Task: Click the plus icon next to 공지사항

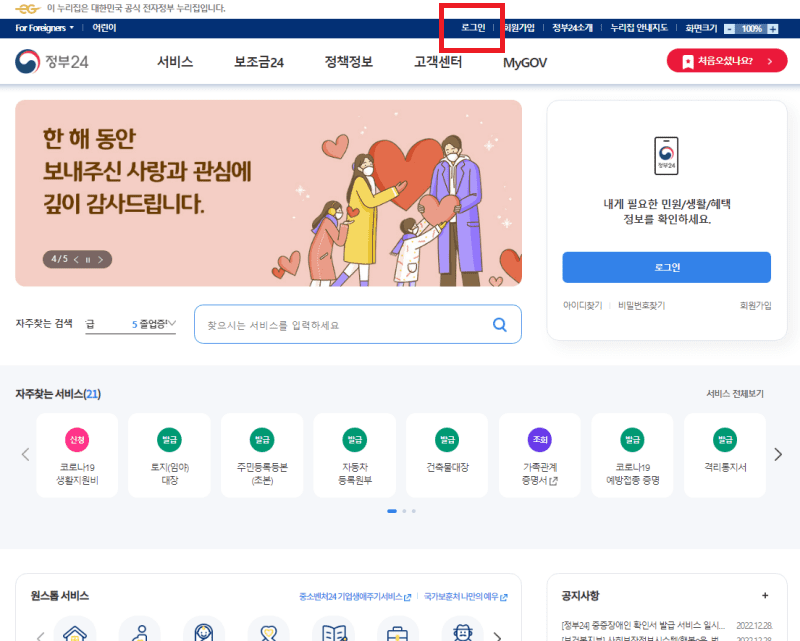Action: click(x=765, y=596)
